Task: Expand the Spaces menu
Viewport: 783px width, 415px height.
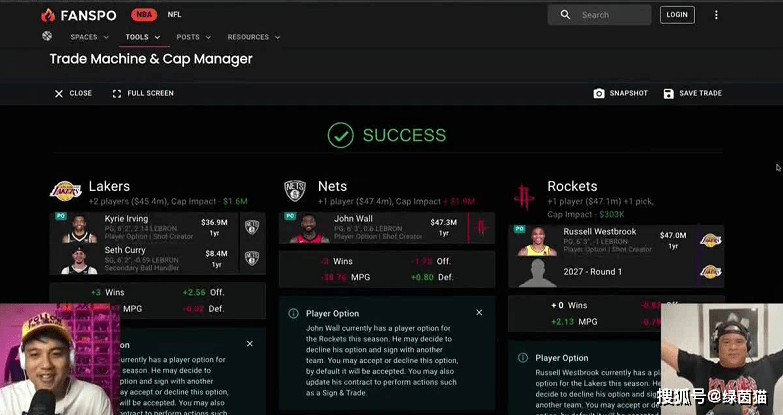Action: click(90, 37)
